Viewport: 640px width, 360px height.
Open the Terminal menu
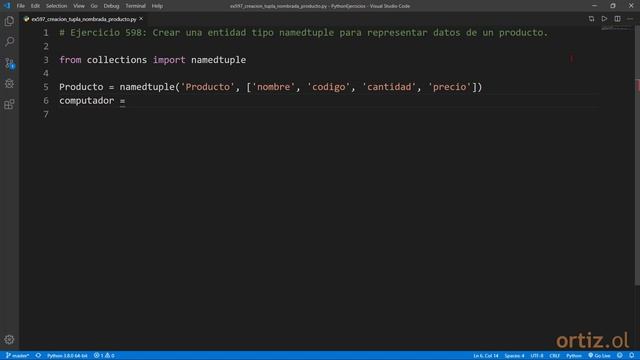click(135, 6)
